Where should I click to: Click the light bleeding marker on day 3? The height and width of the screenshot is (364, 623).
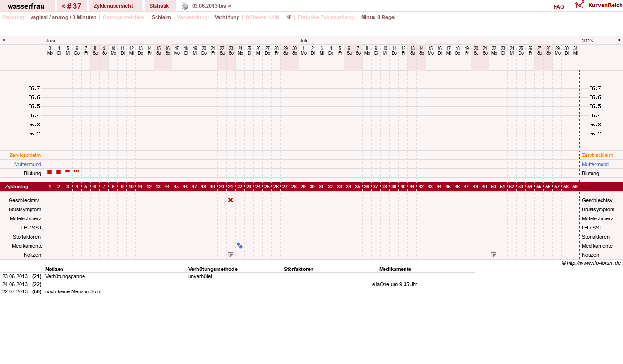[x=68, y=171]
